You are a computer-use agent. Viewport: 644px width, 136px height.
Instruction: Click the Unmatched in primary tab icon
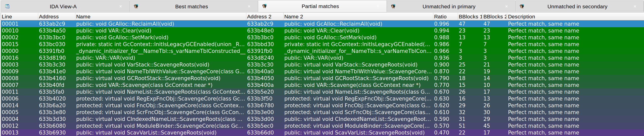[x=393, y=7]
